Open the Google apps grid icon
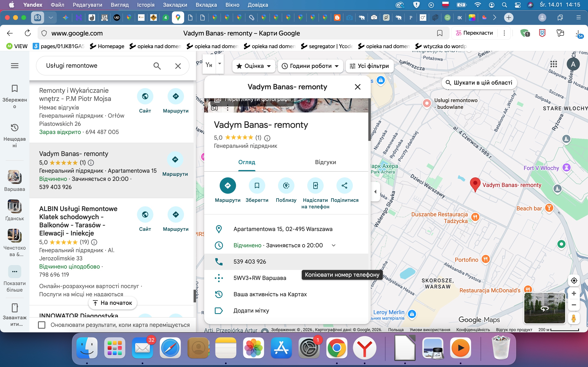 (553, 64)
